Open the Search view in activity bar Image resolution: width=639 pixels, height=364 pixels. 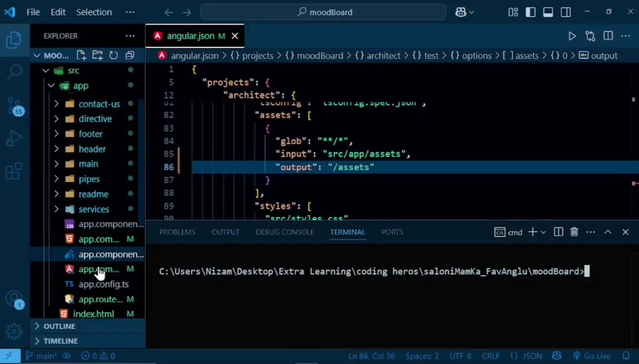14,72
